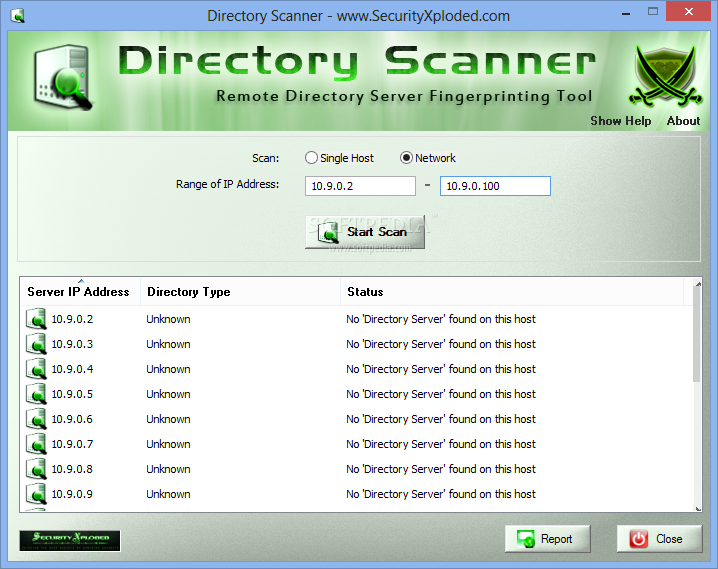This screenshot has width=718, height=569.
Task: Click the status message for 10.9.0.3
Action: tap(441, 344)
